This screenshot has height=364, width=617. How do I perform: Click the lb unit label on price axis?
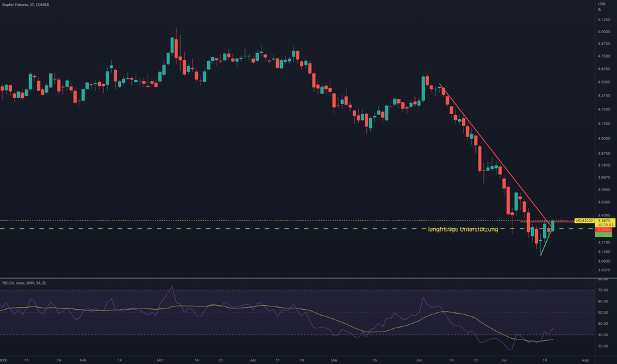point(599,9)
